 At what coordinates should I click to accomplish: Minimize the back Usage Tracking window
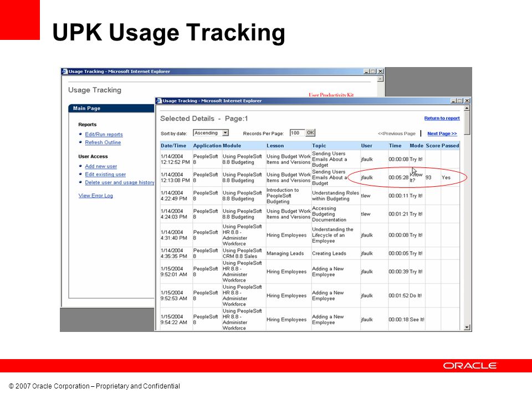pyautogui.click(x=366, y=71)
